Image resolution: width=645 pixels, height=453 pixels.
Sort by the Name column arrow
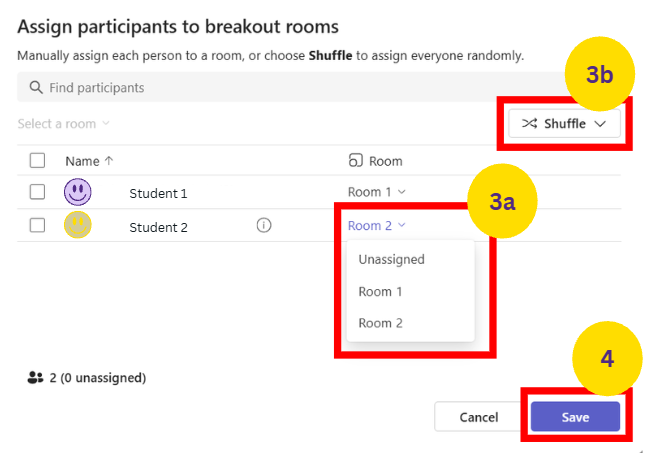click(109, 160)
